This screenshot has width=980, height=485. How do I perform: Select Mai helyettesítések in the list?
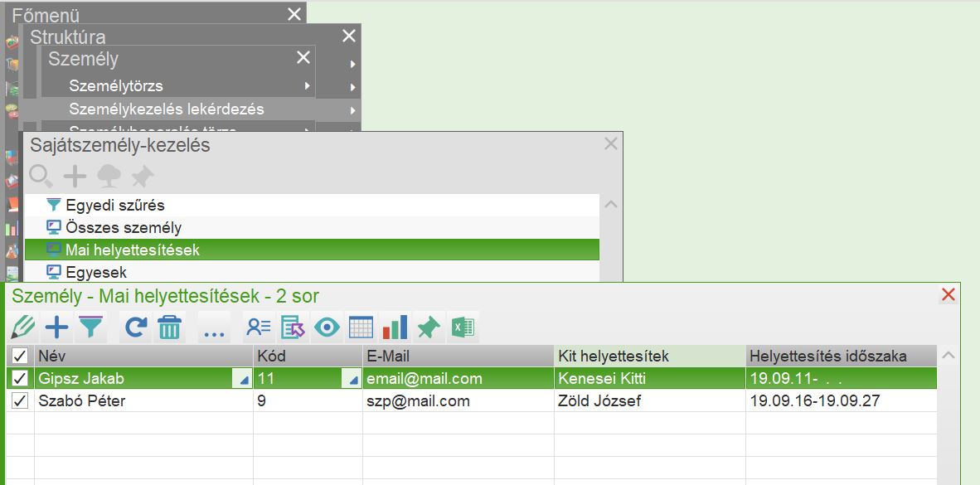311,250
